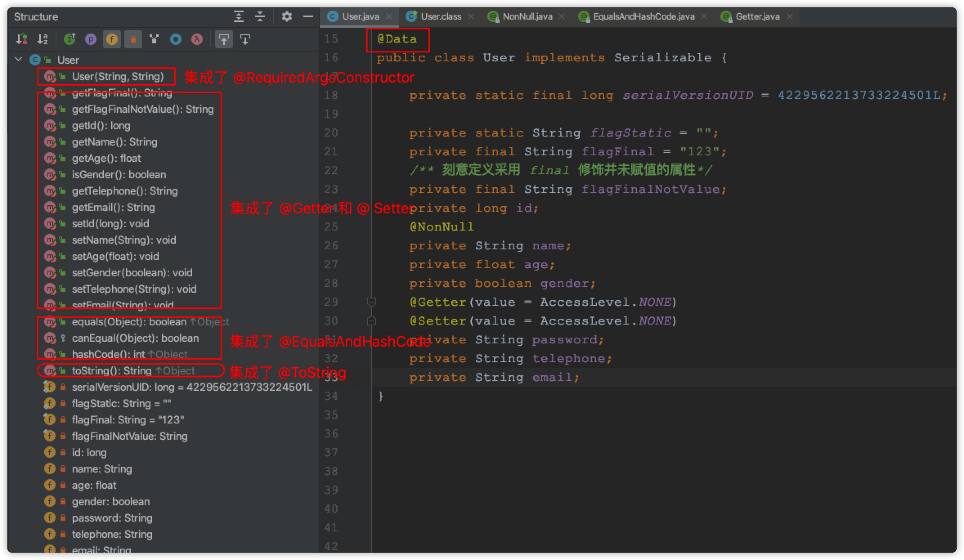The width and height of the screenshot is (964, 560).
Task: Select canEqual(Object): boolean method
Action: (x=135, y=338)
